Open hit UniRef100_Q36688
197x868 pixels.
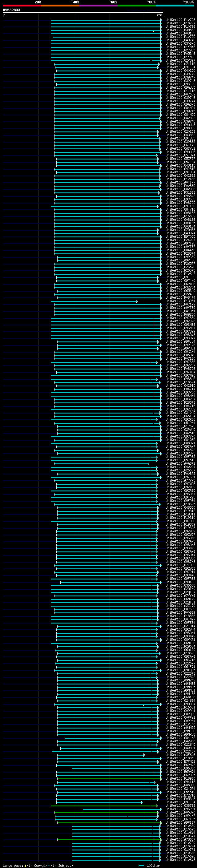click(x=180, y=586)
